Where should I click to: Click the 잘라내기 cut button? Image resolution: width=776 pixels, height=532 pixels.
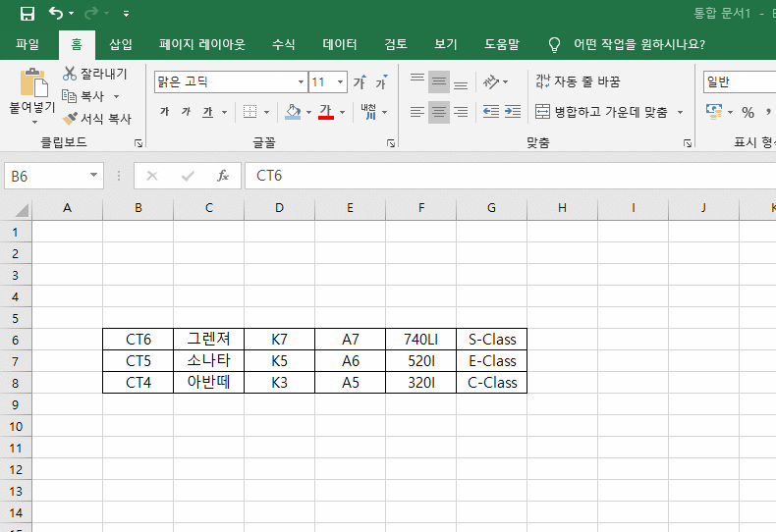pos(95,74)
